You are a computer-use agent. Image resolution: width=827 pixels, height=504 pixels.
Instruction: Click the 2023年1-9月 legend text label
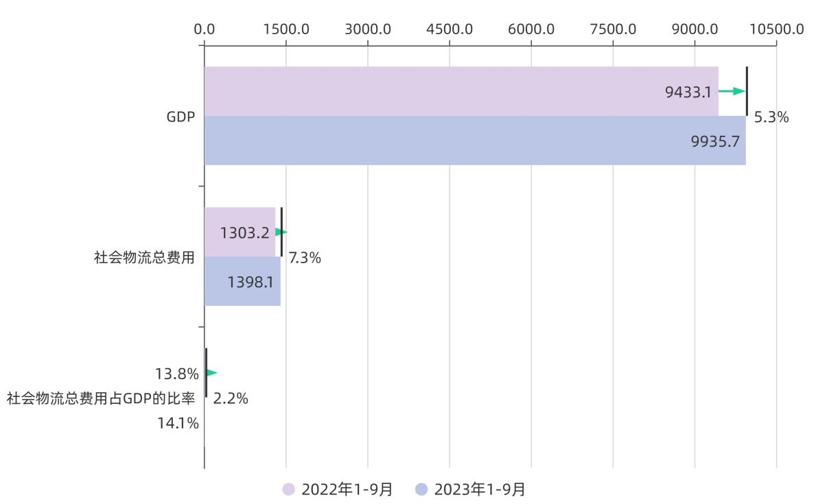(x=480, y=489)
